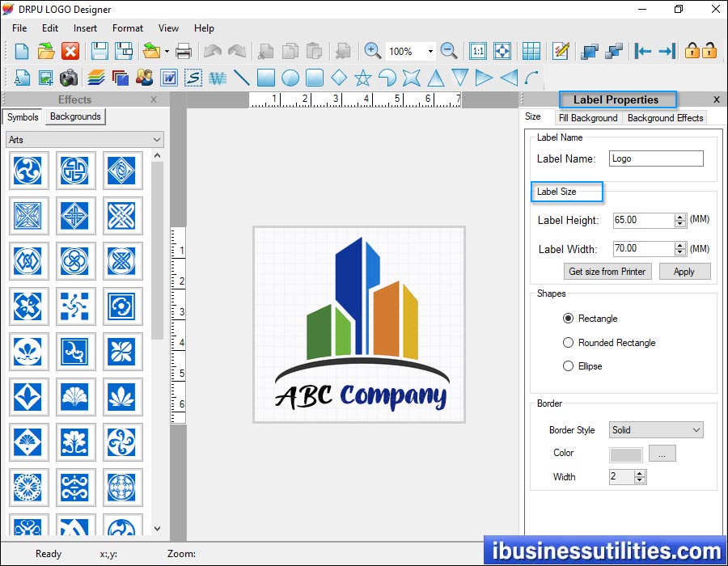
Task: Expand the Arts symbol category dropdown
Action: (157, 140)
